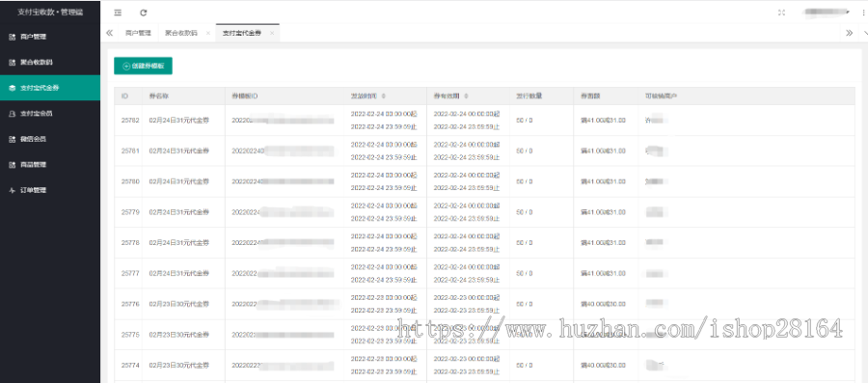Open 商户管理 in the sidebar
This screenshot has height=383, width=868.
pyautogui.click(x=50, y=37)
